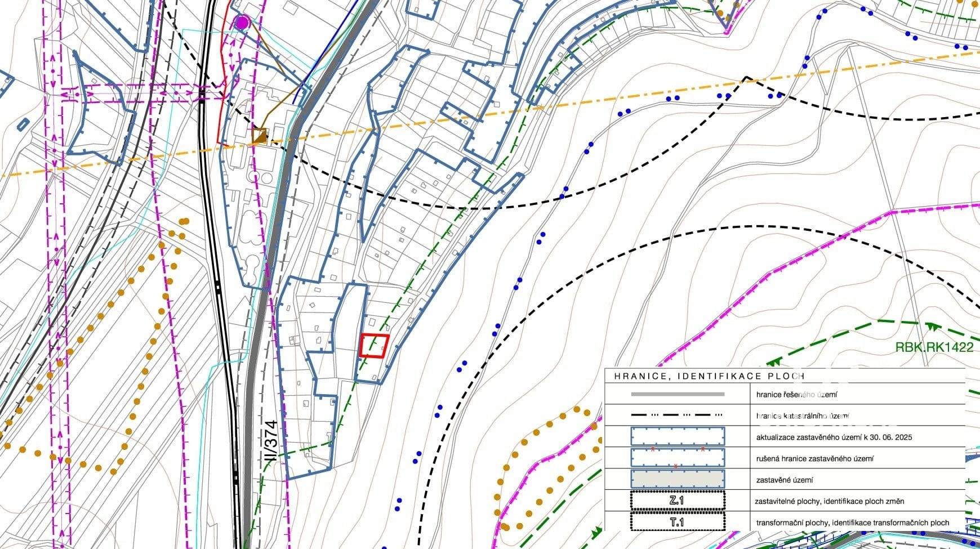The height and width of the screenshot is (549, 980).
Task: Click the magenta circle marker
Action: pyautogui.click(x=242, y=23)
